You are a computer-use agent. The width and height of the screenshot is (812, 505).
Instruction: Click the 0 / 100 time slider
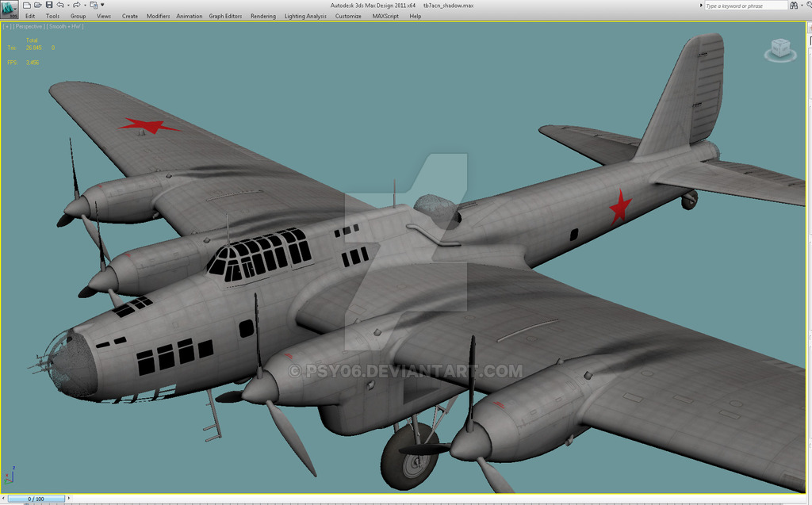click(x=36, y=499)
